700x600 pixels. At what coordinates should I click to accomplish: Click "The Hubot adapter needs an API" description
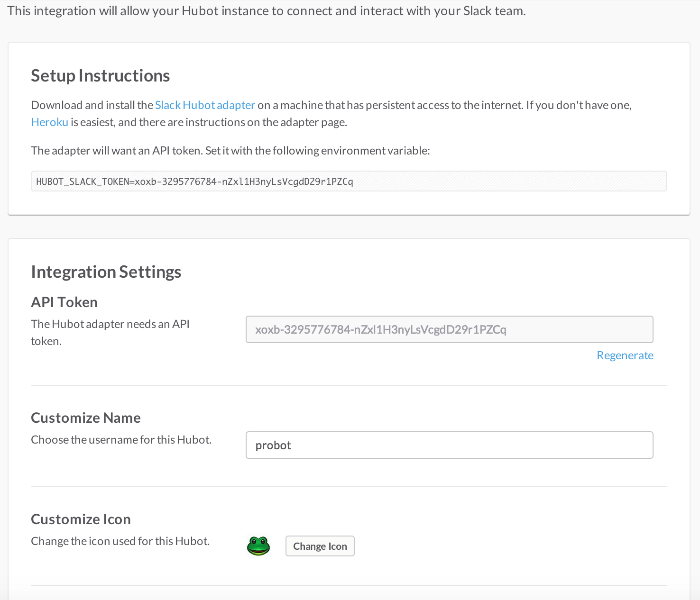[111, 324]
